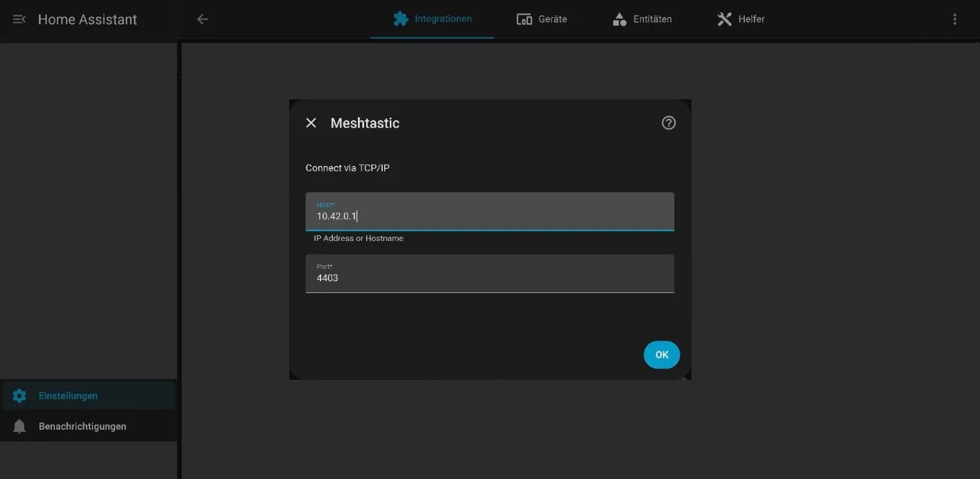Viewport: 980px width, 479px height.
Task: Close the Meshtastic dialog
Action: tap(311, 123)
